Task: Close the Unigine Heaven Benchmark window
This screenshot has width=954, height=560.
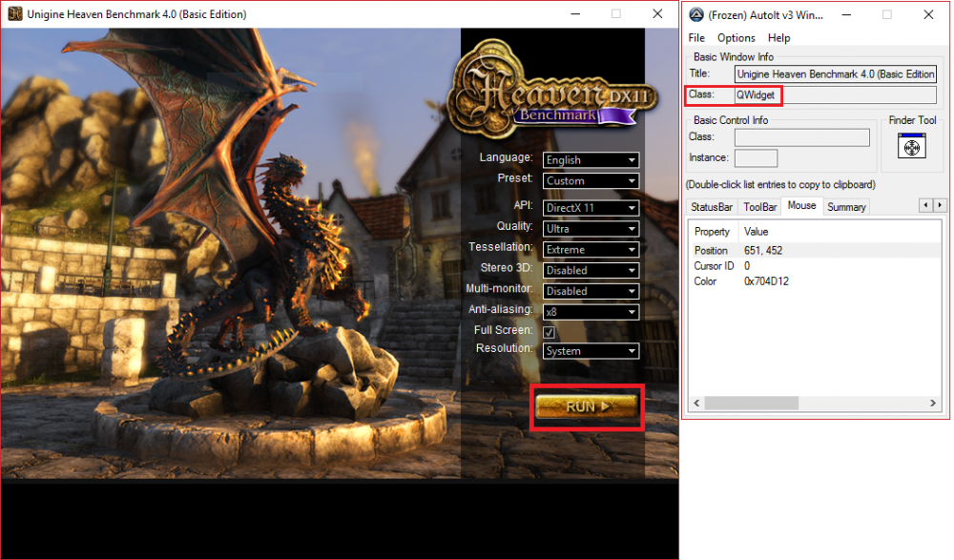Action: tap(657, 14)
